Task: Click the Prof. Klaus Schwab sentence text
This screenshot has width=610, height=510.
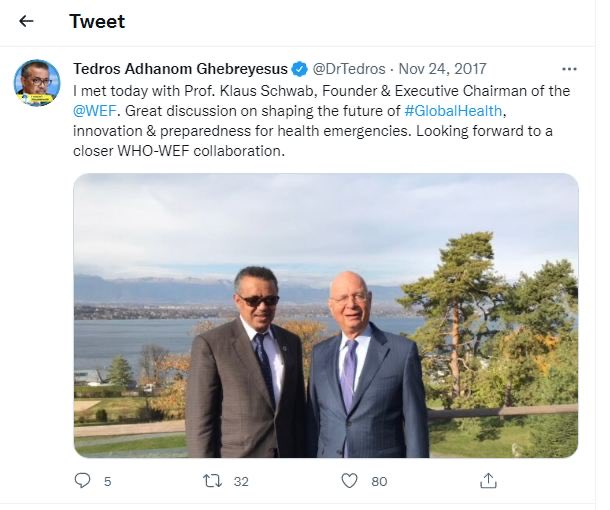Action: coord(321,91)
